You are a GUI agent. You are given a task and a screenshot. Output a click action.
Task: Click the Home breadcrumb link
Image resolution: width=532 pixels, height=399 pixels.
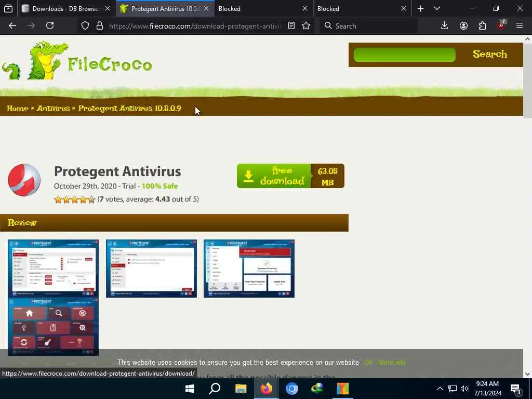tap(18, 109)
